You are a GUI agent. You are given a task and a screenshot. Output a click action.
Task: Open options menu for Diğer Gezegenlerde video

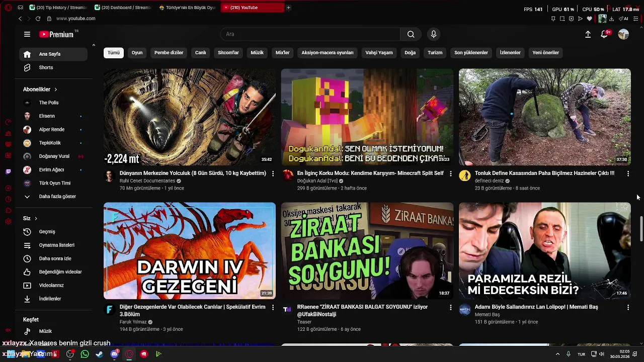pos(273,307)
